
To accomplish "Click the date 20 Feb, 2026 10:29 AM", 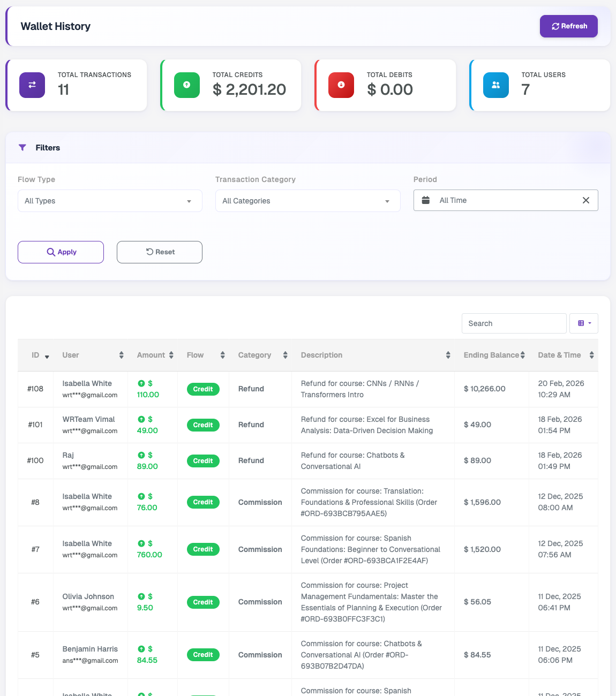I will point(561,389).
